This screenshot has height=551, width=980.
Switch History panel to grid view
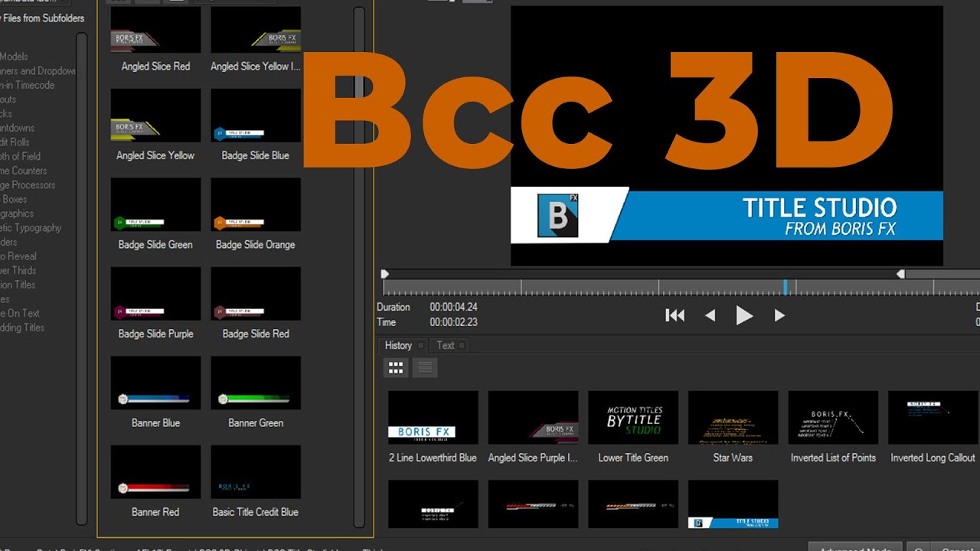pyautogui.click(x=396, y=369)
